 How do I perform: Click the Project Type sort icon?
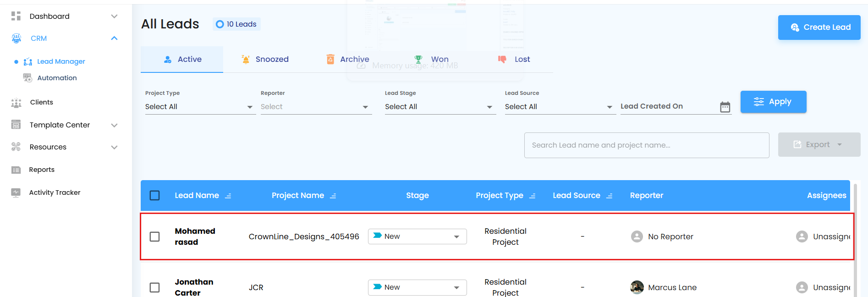point(532,196)
